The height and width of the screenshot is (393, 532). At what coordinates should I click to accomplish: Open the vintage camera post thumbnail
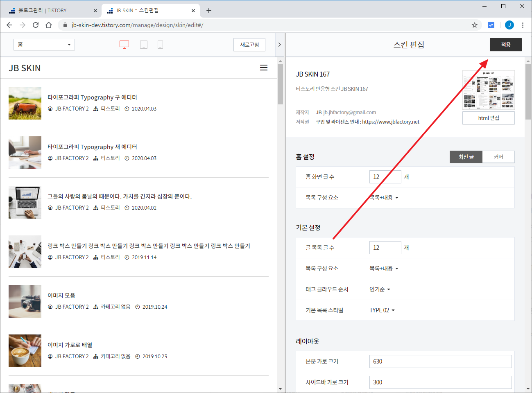tap(25, 301)
